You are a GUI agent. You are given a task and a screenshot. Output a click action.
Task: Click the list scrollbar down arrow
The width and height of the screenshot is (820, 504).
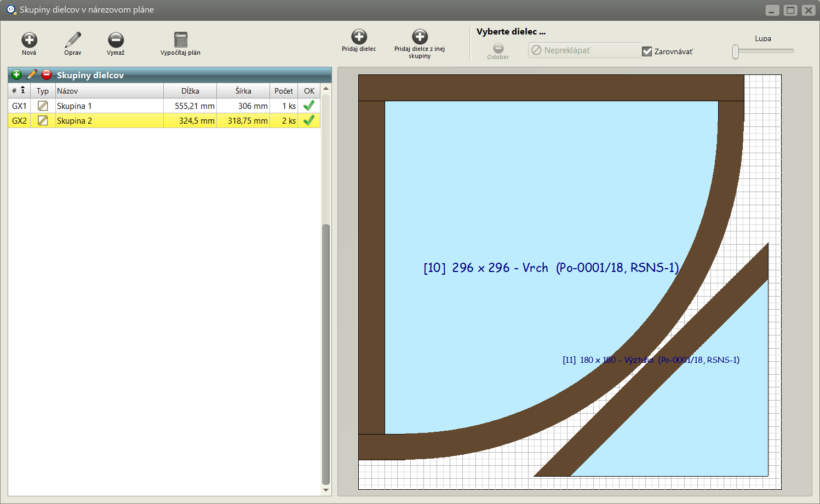pos(326,490)
